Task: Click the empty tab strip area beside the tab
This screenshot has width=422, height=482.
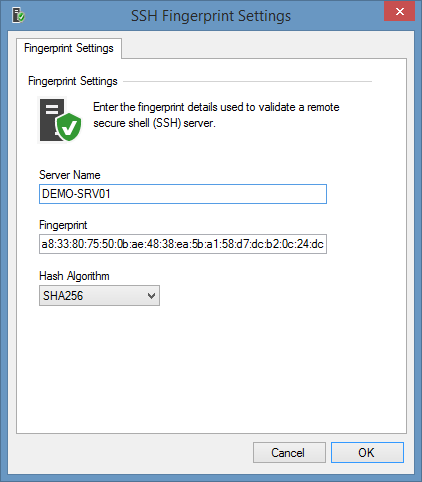Action: pos(264,48)
